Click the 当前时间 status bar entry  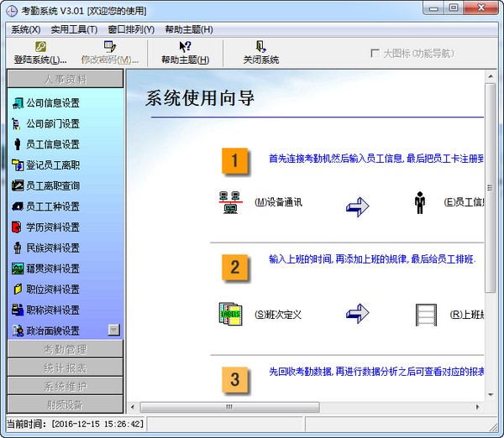[x=76, y=425]
